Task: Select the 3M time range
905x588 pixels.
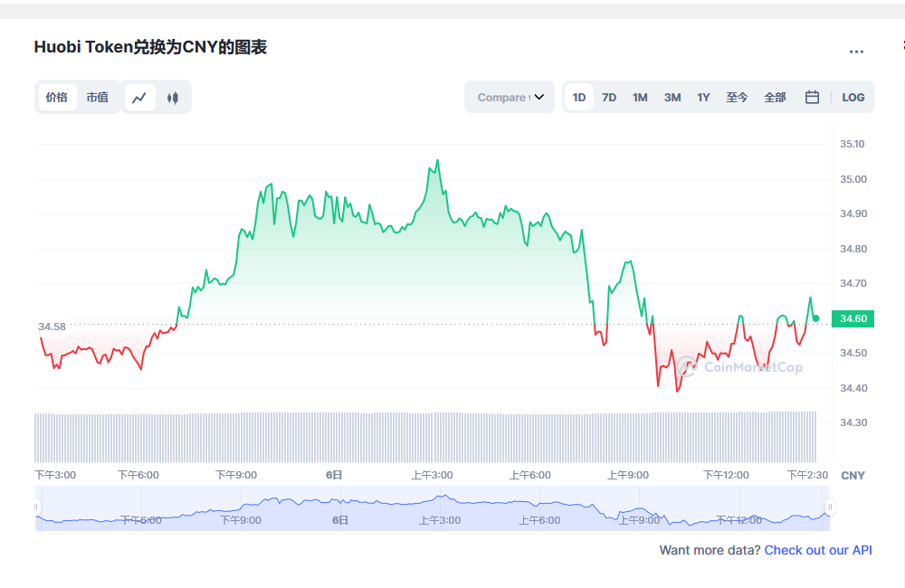Action: 672,98
